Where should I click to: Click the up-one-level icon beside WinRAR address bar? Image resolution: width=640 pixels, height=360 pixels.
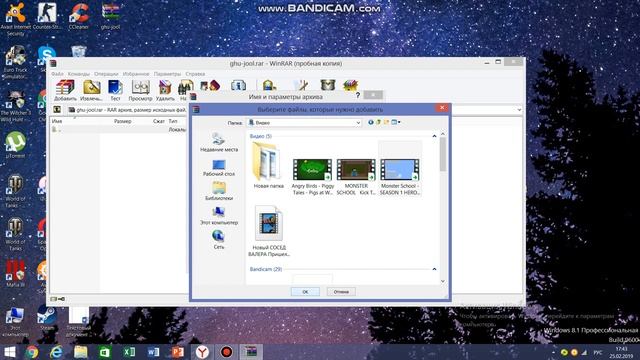[x=57, y=110]
